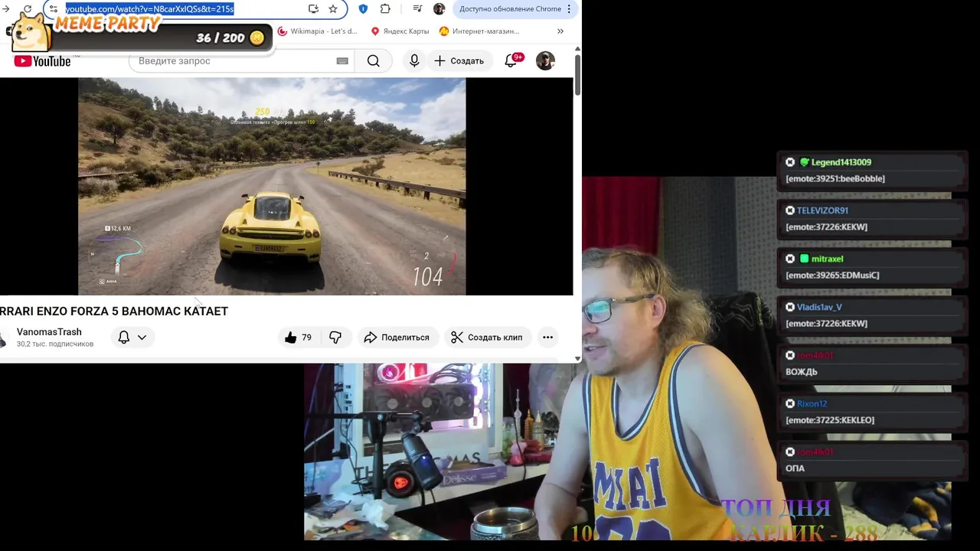Open more actions three-dot menu
Image resolution: width=980 pixels, height=551 pixels.
(x=547, y=337)
